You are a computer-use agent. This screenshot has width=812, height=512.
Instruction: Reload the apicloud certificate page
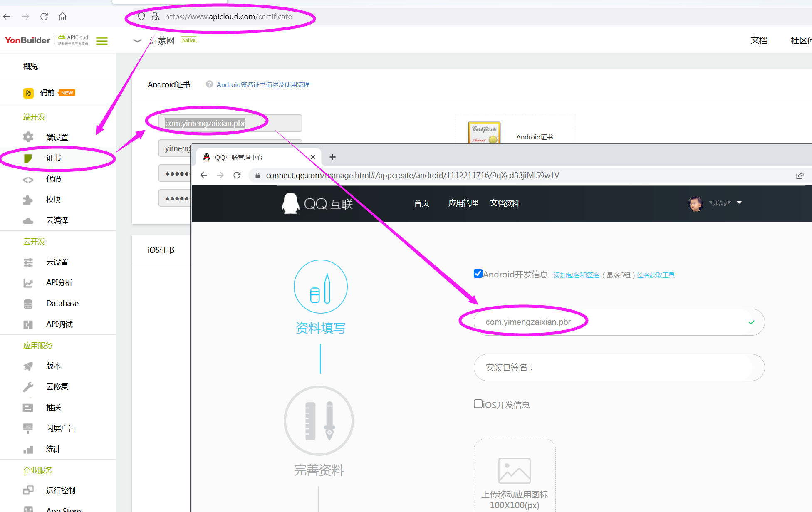click(44, 17)
